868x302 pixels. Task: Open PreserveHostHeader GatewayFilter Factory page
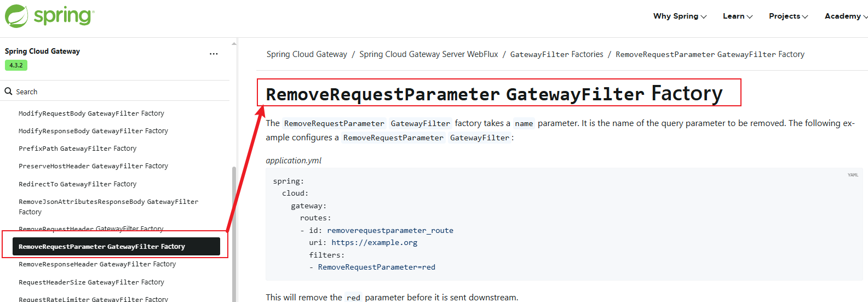[93, 166]
